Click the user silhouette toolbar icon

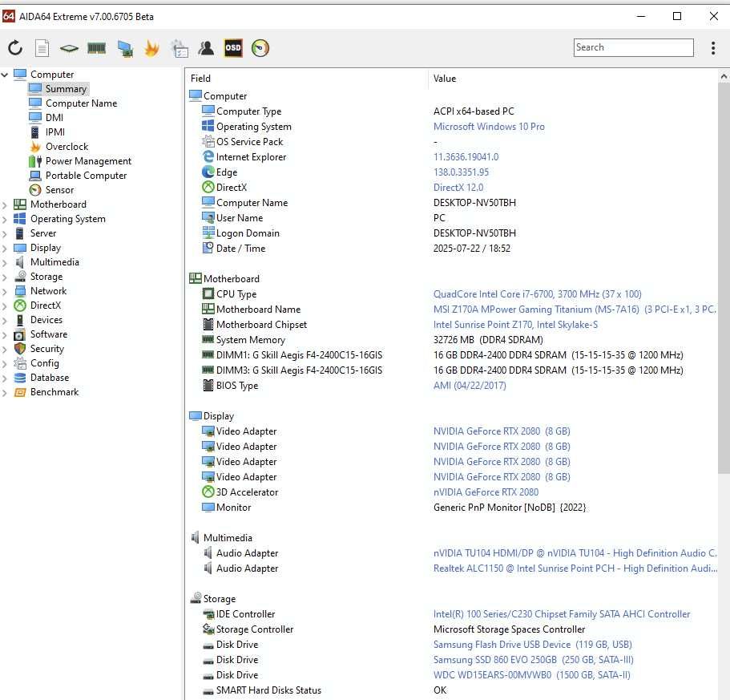(x=206, y=47)
